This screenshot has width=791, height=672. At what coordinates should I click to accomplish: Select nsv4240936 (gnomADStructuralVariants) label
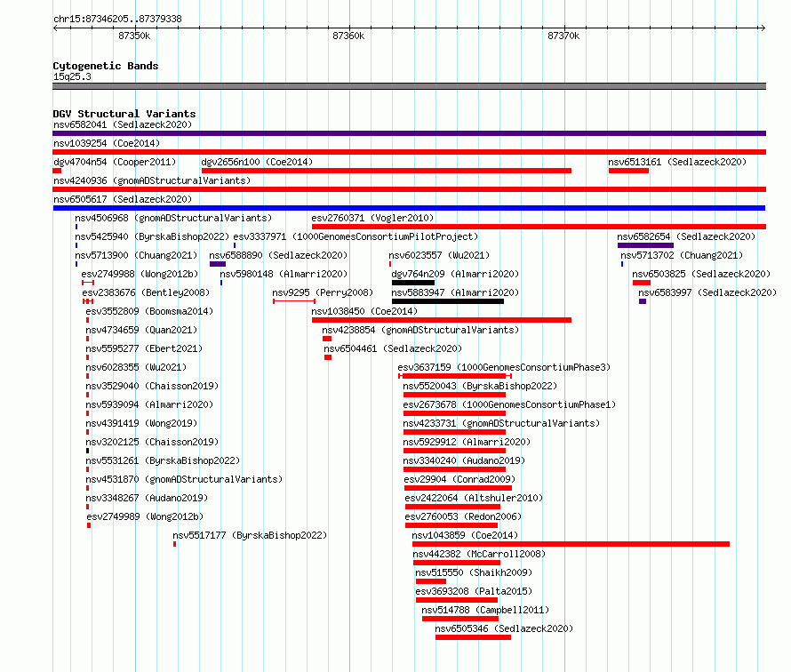pyautogui.click(x=152, y=180)
